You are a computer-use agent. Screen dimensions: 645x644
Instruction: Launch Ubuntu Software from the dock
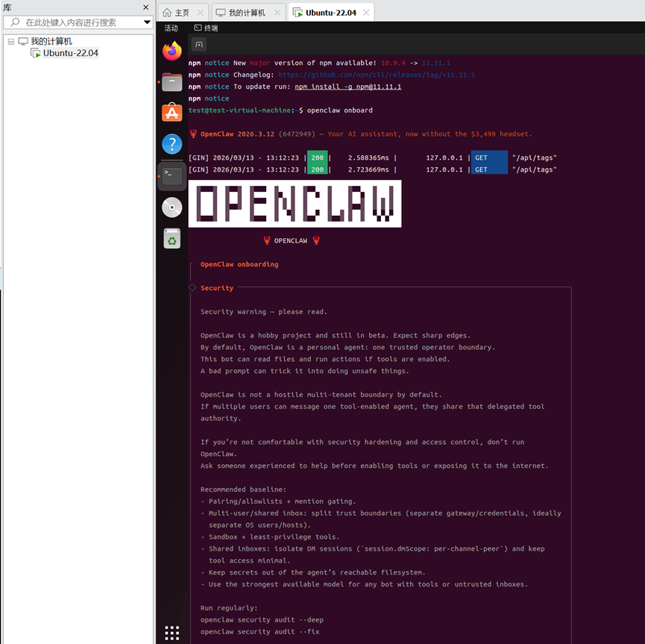coord(172,113)
